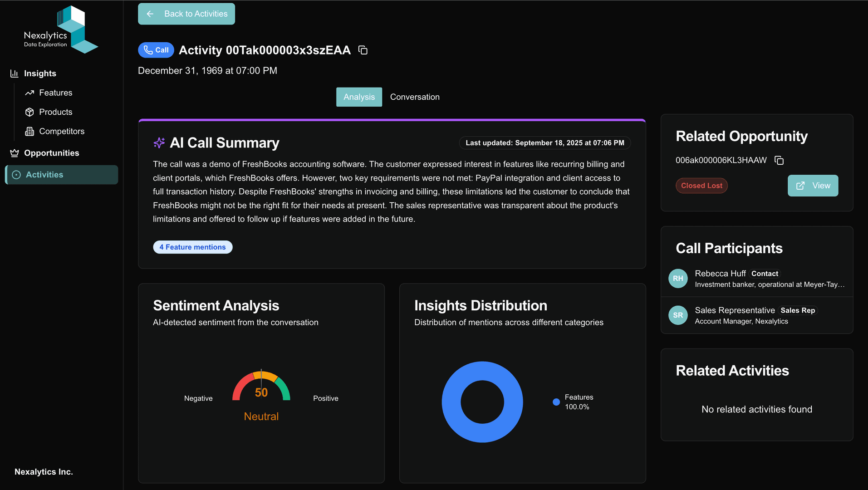Click the AI sparkle icon beside Call Summary

click(x=159, y=143)
